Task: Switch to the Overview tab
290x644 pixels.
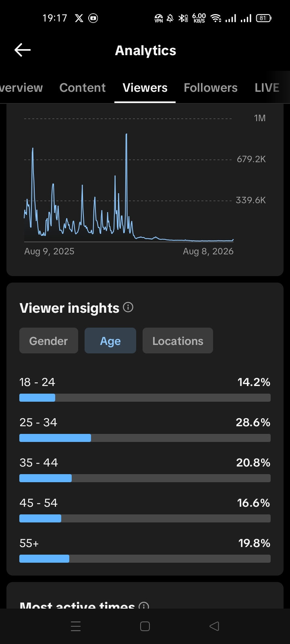Action: (21, 88)
